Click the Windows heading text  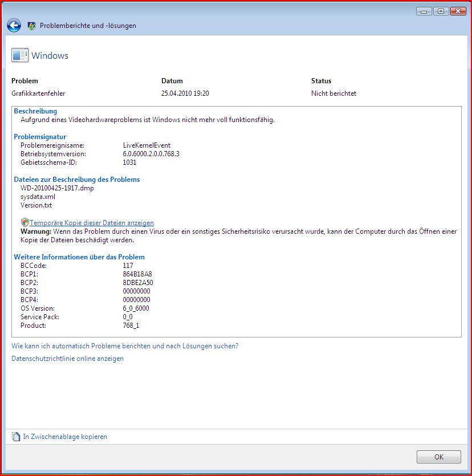pyautogui.click(x=50, y=55)
